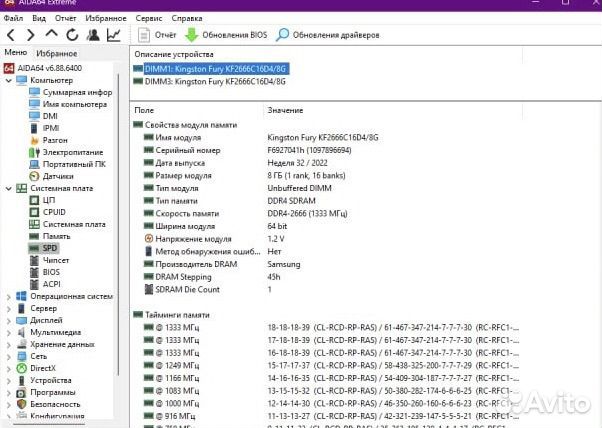Select DIMM1: Kingston Fury device row
The image size is (602, 428).
tap(210, 69)
